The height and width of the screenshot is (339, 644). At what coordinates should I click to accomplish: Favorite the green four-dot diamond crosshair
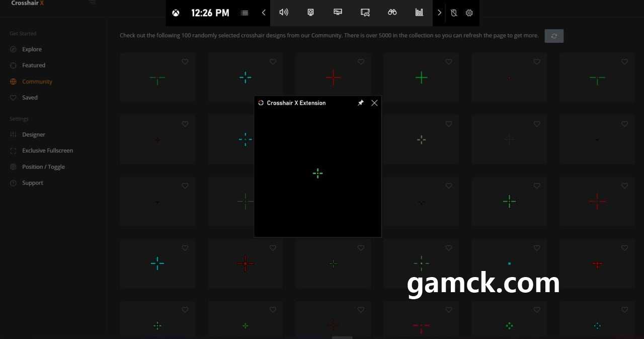537,310
